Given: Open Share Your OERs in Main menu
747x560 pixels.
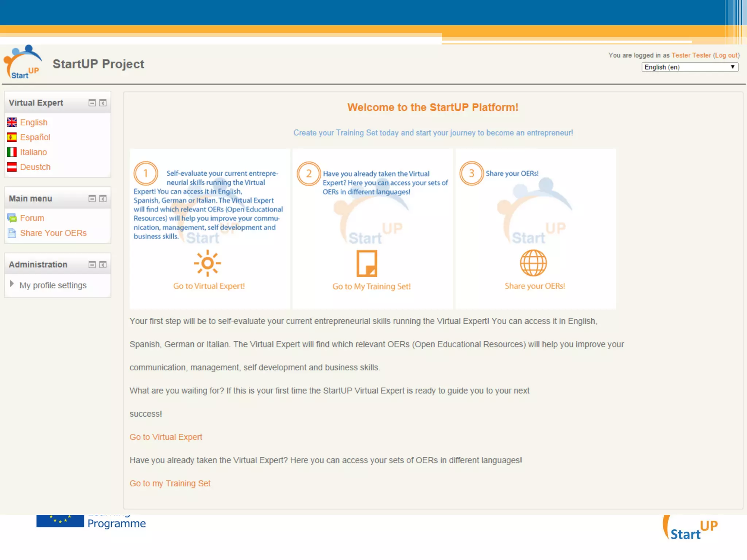Looking at the screenshot, I should [x=53, y=233].
